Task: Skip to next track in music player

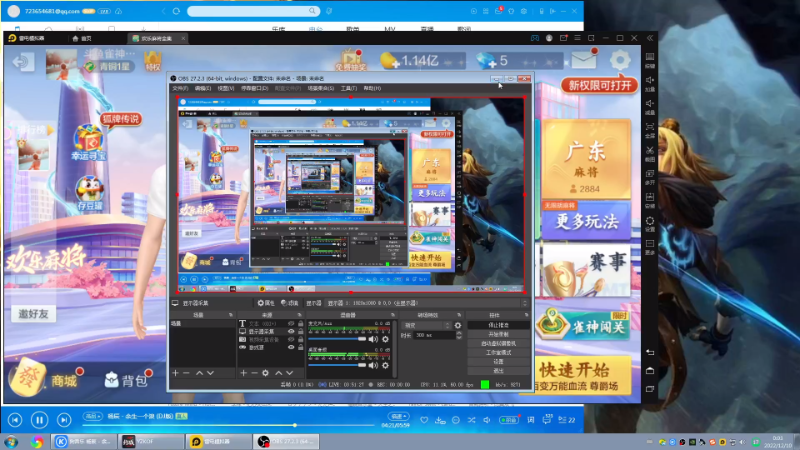Action: (64, 420)
